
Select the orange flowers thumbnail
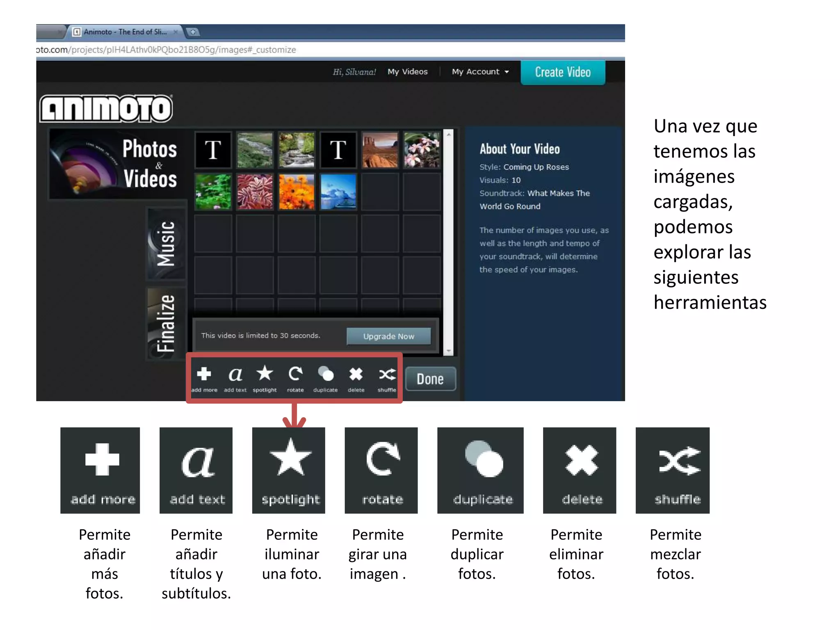point(296,192)
